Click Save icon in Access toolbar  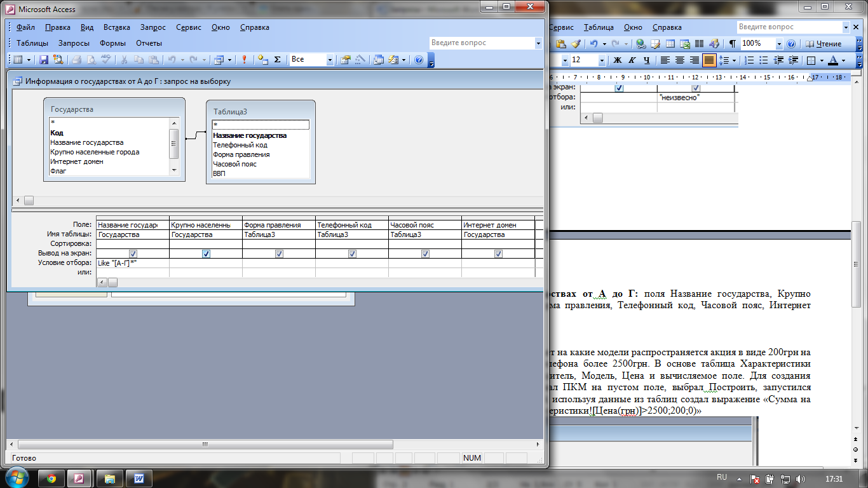[x=44, y=60]
